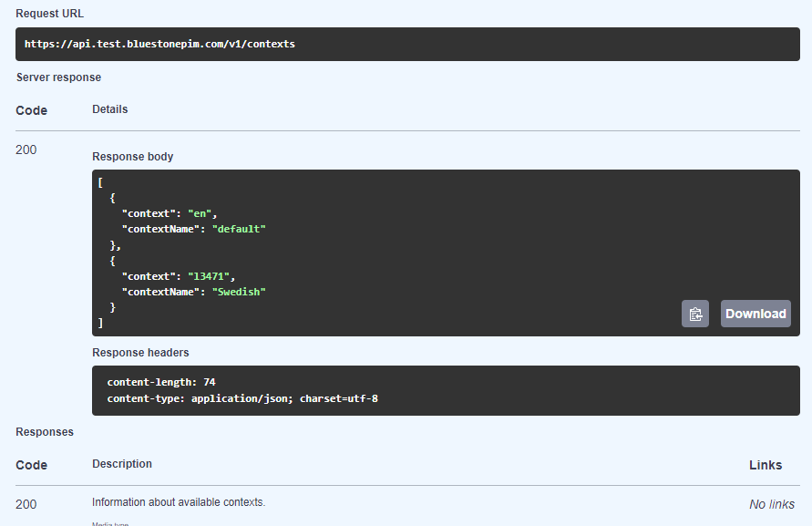Click the Links column header
812x526 pixels.
(766, 465)
